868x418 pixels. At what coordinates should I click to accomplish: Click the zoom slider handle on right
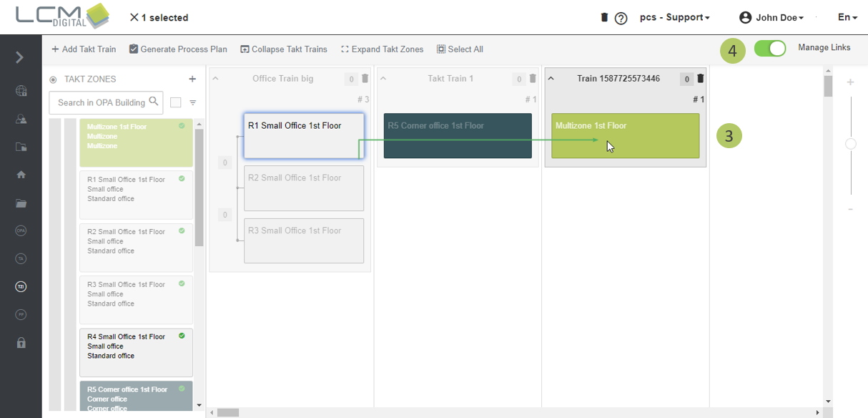[x=850, y=144]
